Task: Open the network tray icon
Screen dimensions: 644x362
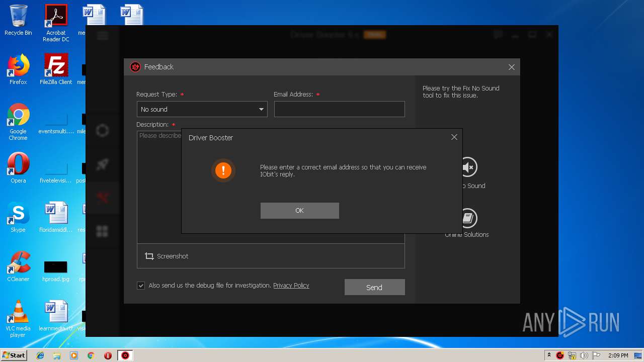Action: click(572, 355)
